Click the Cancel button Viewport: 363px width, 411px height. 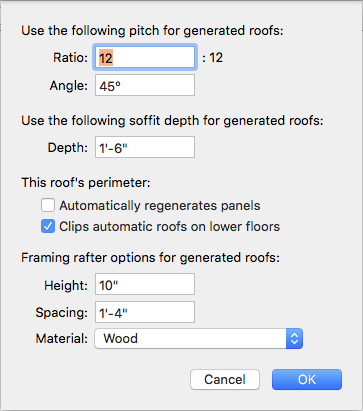point(225,379)
